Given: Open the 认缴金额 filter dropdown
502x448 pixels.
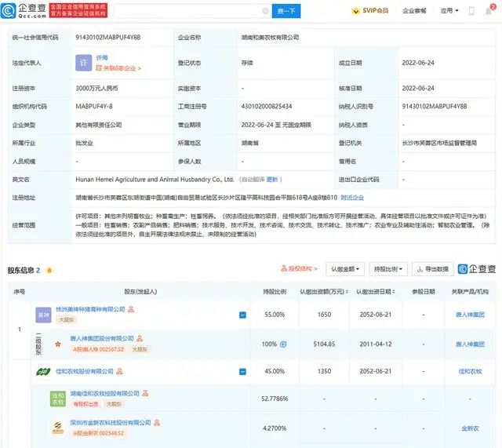Looking at the screenshot, I should 345,269.
